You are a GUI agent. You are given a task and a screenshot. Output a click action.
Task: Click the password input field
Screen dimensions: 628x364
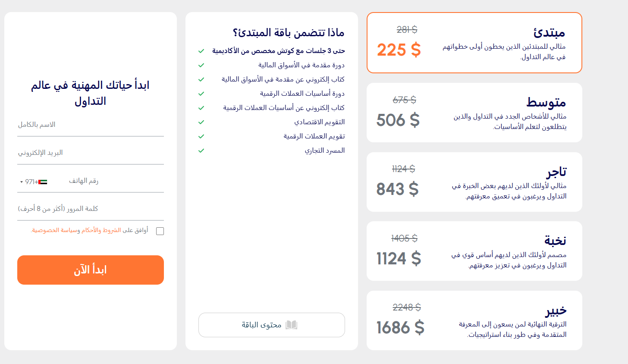[x=91, y=209]
